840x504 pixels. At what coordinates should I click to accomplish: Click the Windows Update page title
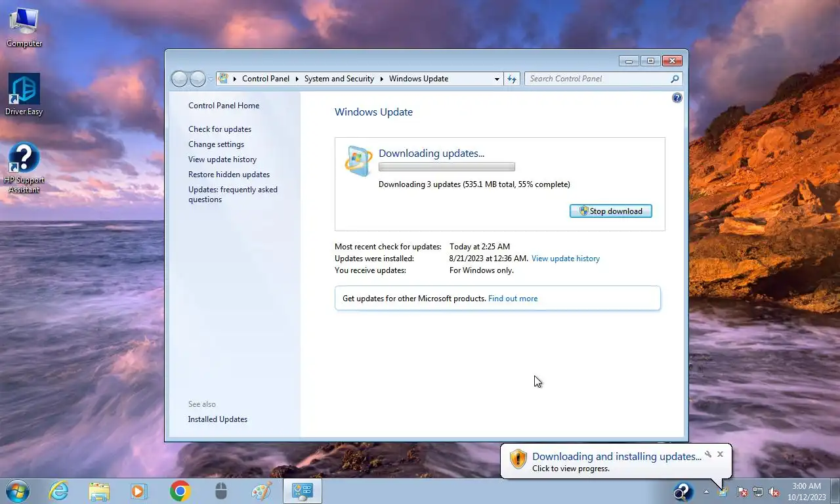click(x=373, y=112)
